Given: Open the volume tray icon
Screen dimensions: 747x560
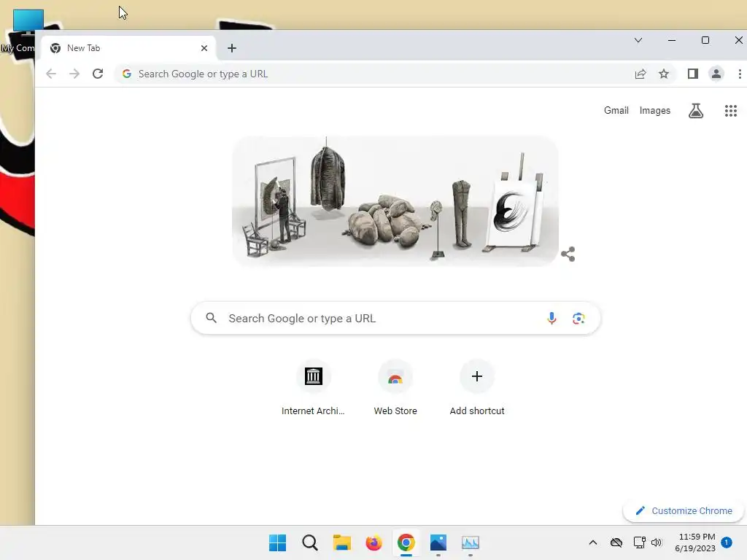Looking at the screenshot, I should 657,542.
